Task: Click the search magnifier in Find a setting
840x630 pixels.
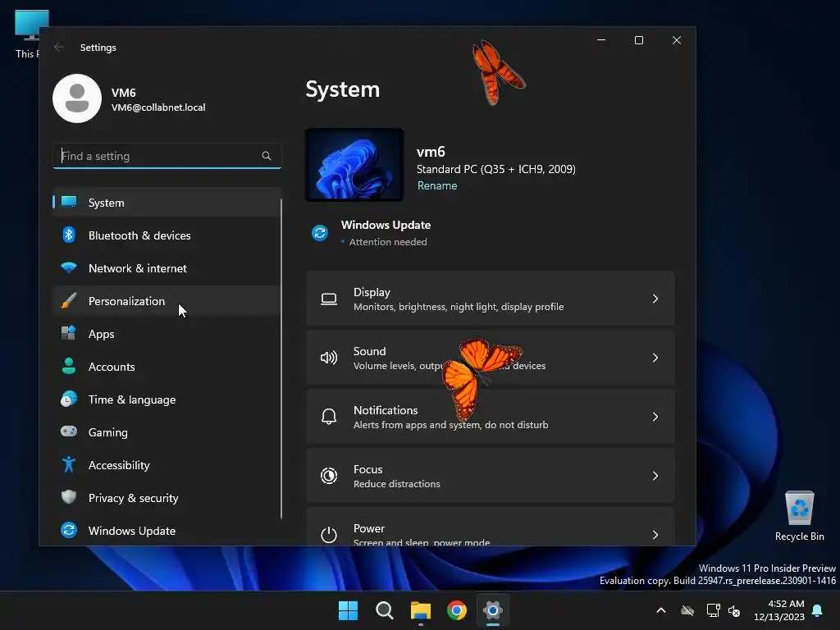Action: [x=267, y=156]
